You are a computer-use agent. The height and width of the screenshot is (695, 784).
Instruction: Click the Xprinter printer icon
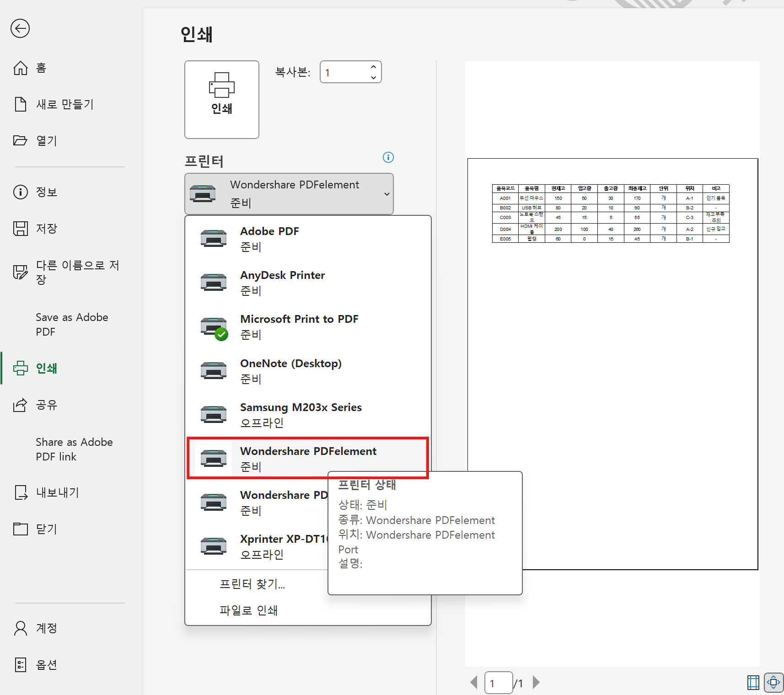[214, 546]
